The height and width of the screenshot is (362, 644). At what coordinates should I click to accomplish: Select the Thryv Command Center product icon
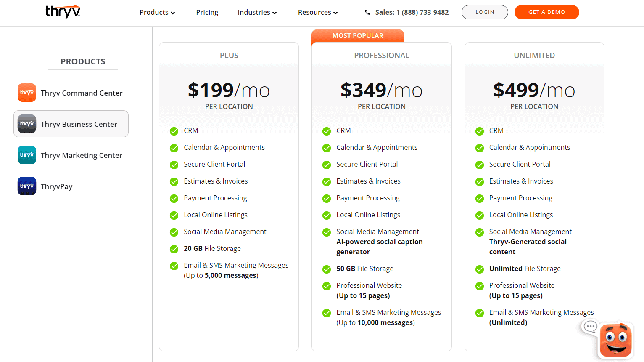point(26,92)
